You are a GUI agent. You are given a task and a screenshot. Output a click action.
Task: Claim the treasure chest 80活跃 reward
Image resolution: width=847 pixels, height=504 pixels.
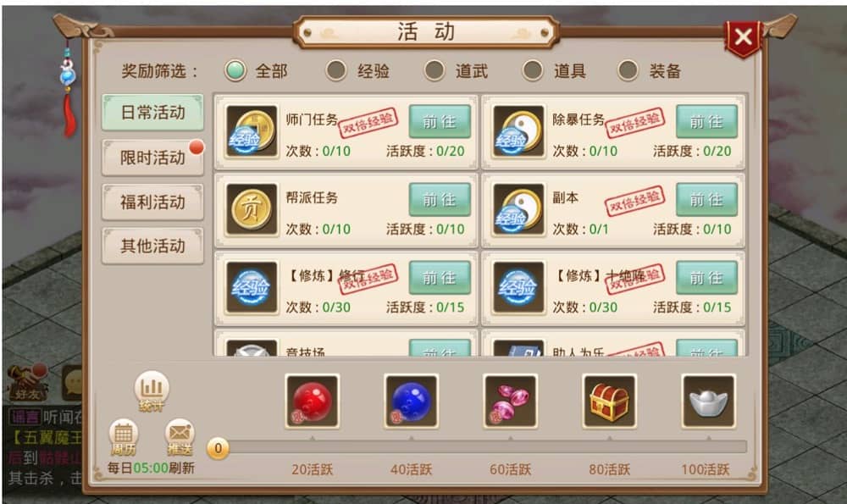tap(609, 402)
